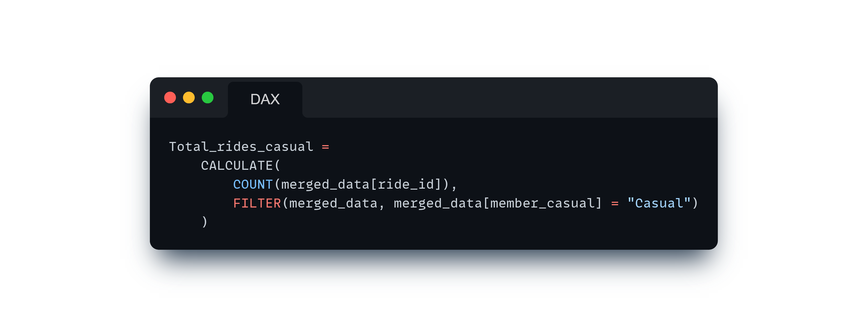Click the Total_rides_casual measure name
868x327 pixels.
241,147
